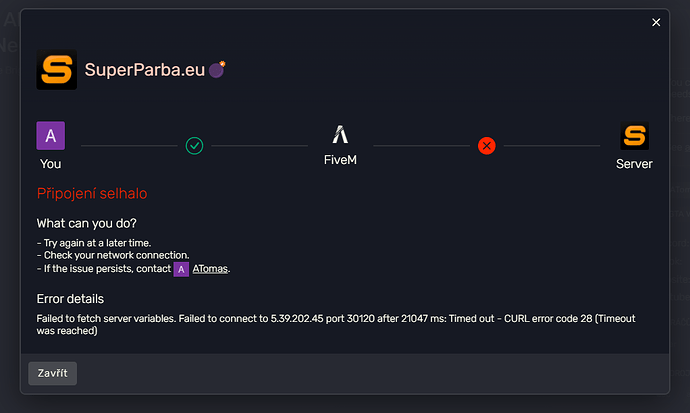
Task: Click the 'What can you do?' heading
Action: [x=87, y=223]
